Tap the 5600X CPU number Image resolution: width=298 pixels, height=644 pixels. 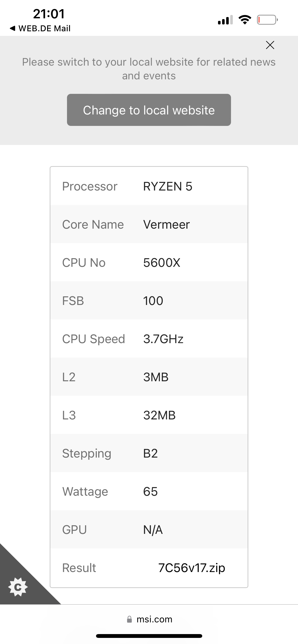[x=162, y=263]
